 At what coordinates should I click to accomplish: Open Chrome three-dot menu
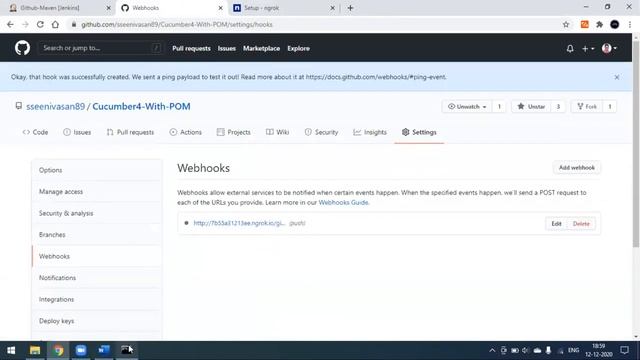630,24
